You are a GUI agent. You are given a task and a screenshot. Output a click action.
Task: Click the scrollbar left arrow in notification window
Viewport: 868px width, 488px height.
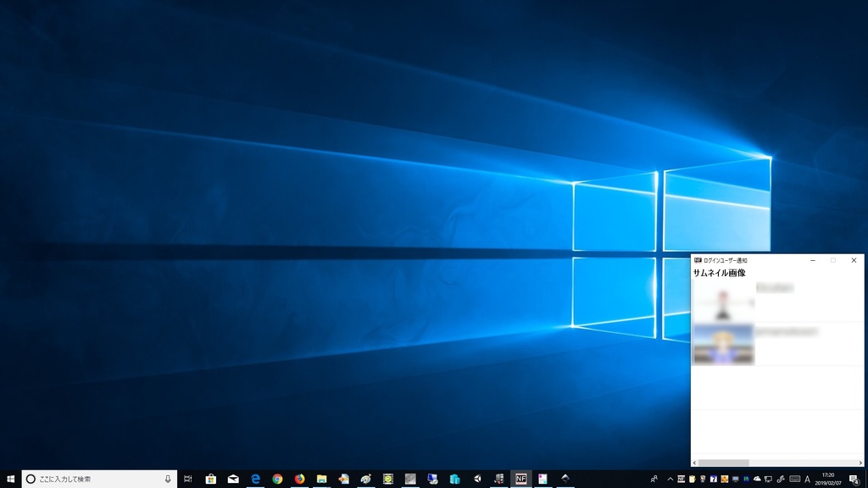(695, 463)
